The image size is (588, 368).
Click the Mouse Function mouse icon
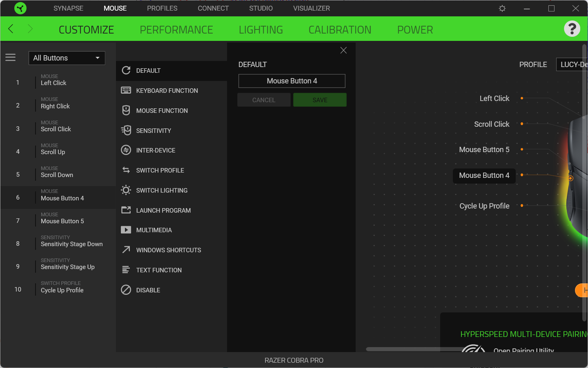[126, 110]
